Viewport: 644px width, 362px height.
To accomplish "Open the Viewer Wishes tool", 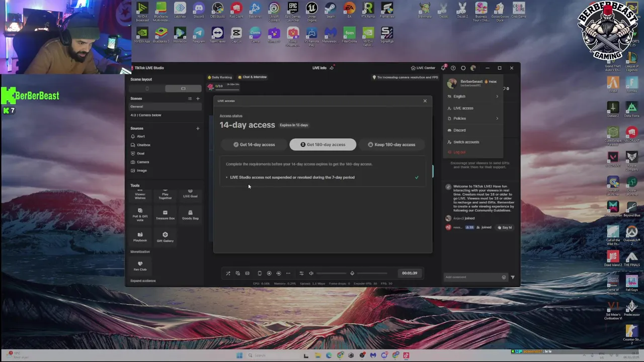I will click(x=140, y=195).
